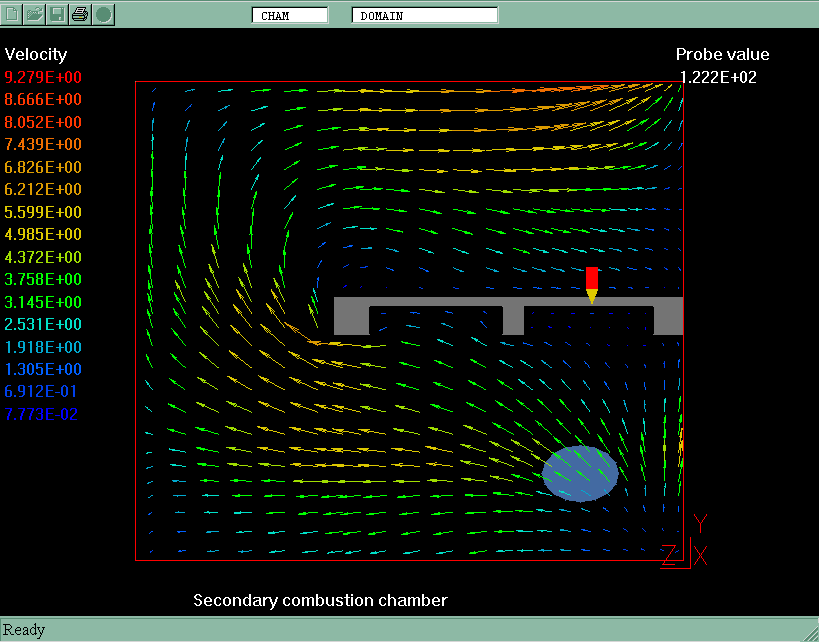Save using the floppy disk icon
Viewport: 819px width, 642px height.
(57, 14)
